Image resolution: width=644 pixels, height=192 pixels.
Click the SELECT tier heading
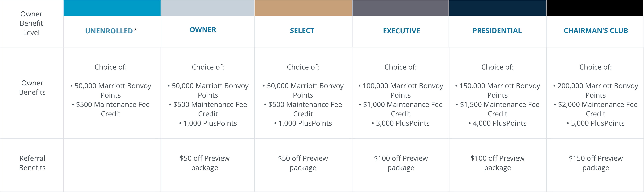(302, 30)
